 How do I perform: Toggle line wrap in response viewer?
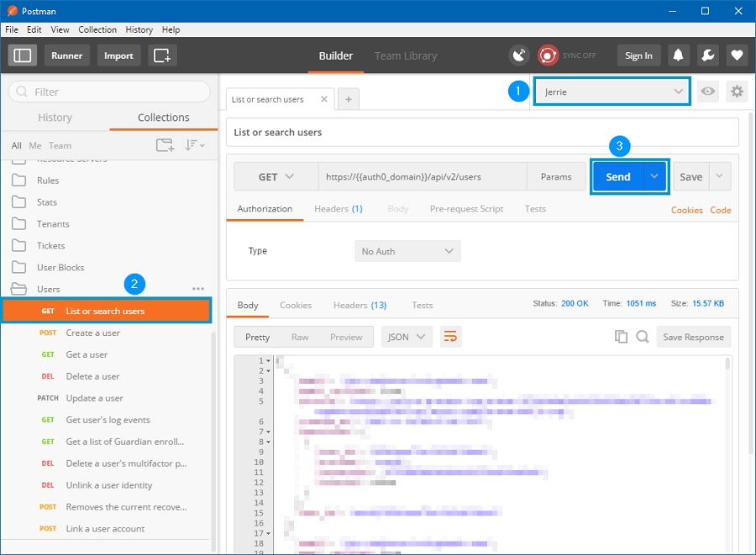pyautogui.click(x=450, y=337)
